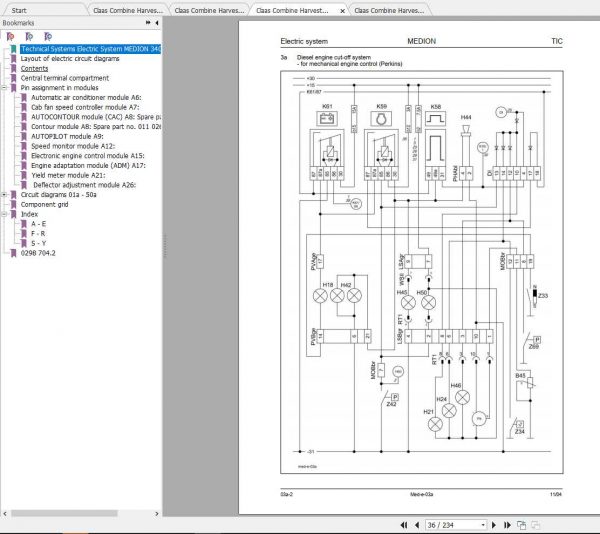This screenshot has height=534, width=600.
Task: Open Index section F - R
Action: [38, 233]
